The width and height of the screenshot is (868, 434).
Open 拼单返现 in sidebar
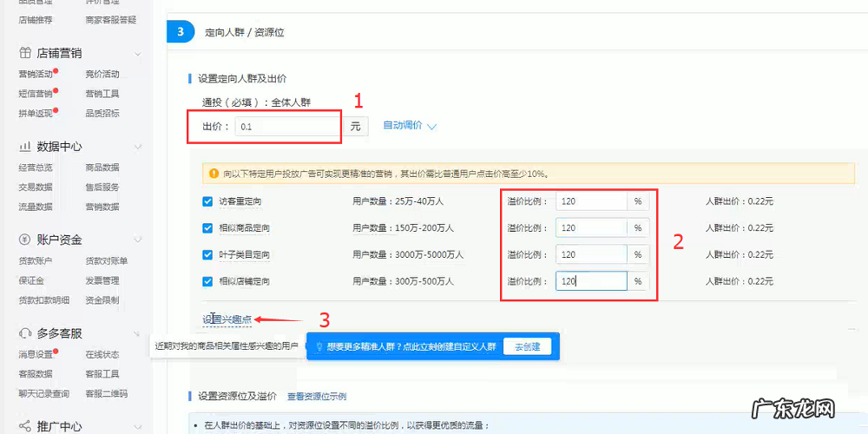[36, 114]
